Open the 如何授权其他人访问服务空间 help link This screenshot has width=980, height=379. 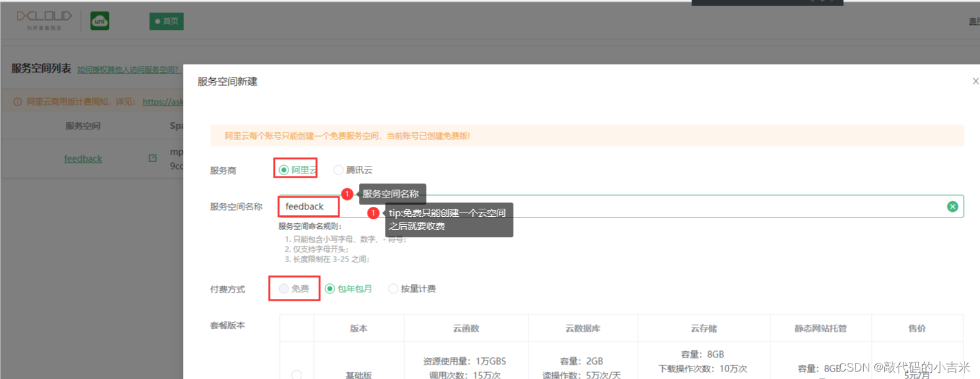click(129, 70)
